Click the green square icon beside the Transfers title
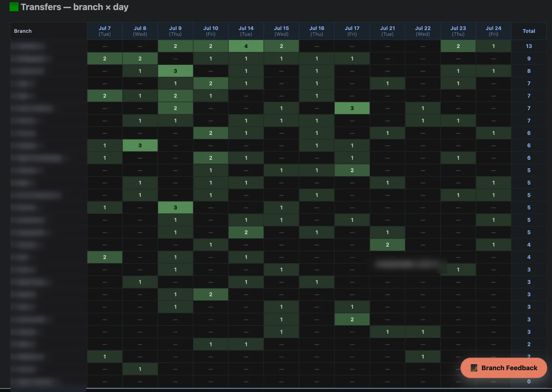Image resolution: width=552 pixels, height=392 pixels. [x=14, y=7]
